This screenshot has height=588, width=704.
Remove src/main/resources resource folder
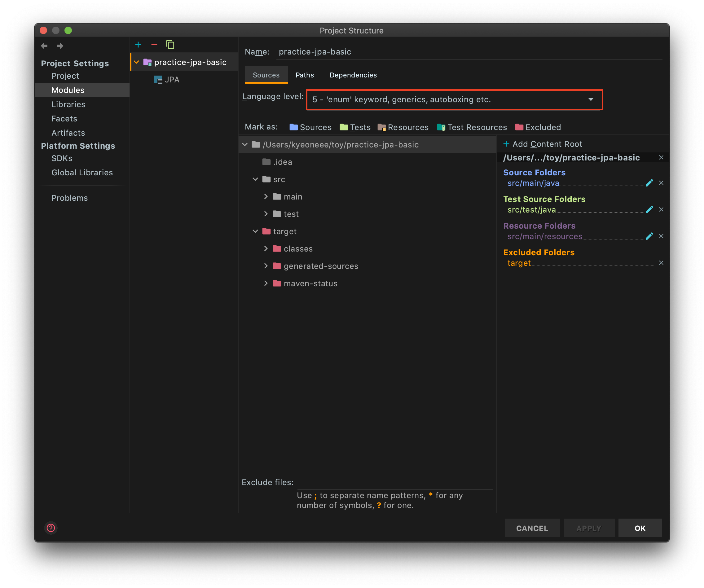[661, 236]
